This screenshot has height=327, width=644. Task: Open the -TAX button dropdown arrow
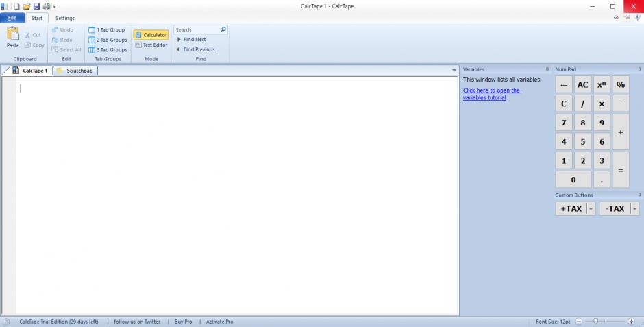point(635,208)
